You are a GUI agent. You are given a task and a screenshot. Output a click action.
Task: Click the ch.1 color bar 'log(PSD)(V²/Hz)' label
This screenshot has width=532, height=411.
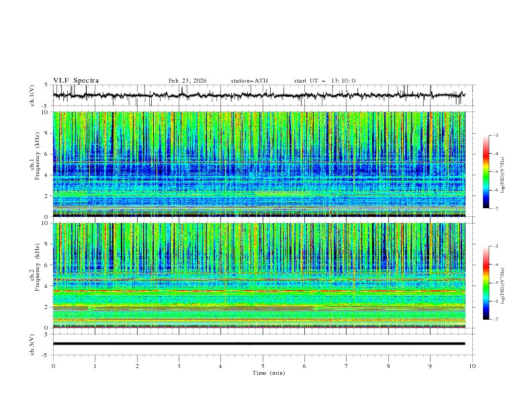502,175
